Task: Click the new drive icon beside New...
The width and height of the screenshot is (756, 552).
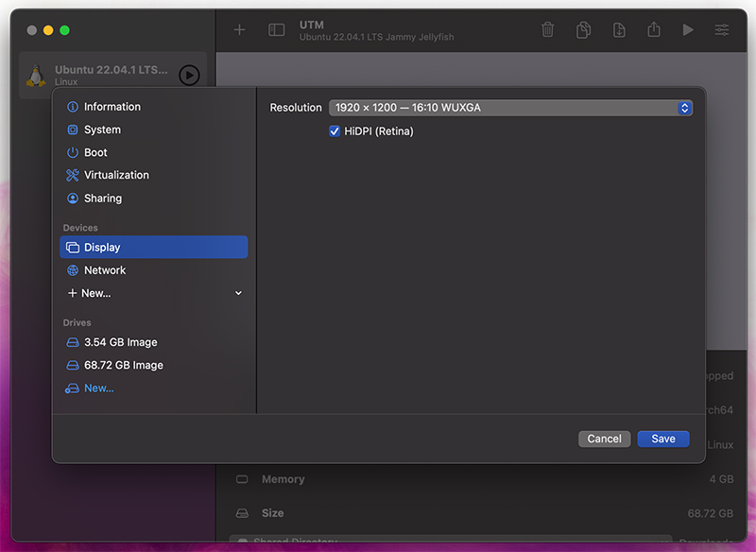Action: (73, 388)
